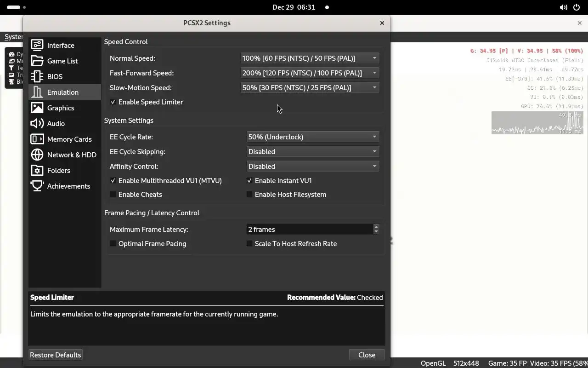588x368 pixels.
Task: Click the Video: 35 FPS status text
Action: point(559,363)
